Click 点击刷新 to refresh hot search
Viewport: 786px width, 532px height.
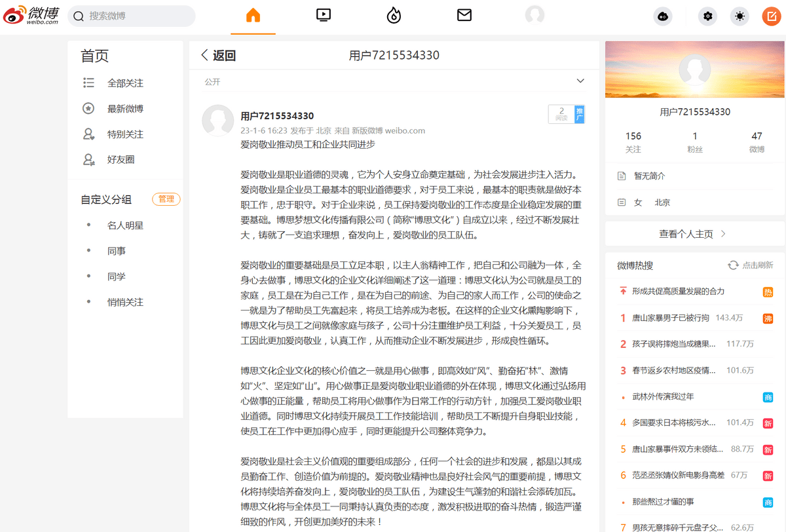pyautogui.click(x=751, y=265)
